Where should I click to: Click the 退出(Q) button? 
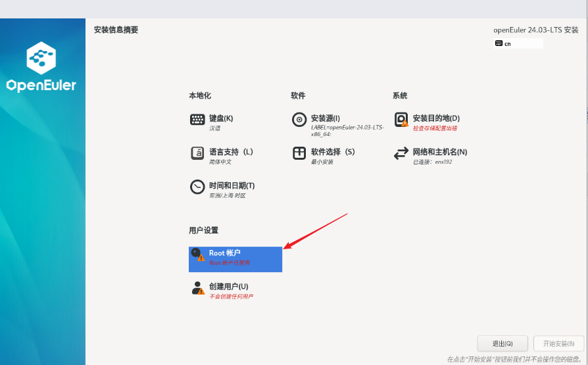502,343
